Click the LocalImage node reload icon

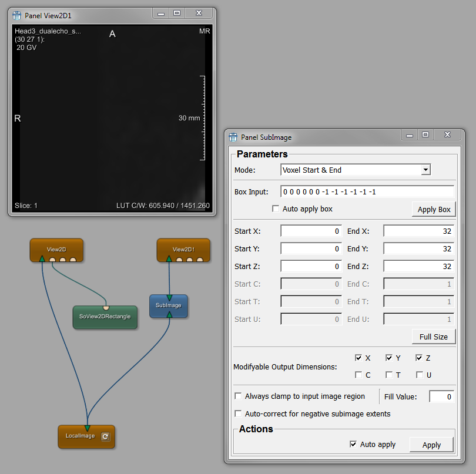pyautogui.click(x=105, y=436)
